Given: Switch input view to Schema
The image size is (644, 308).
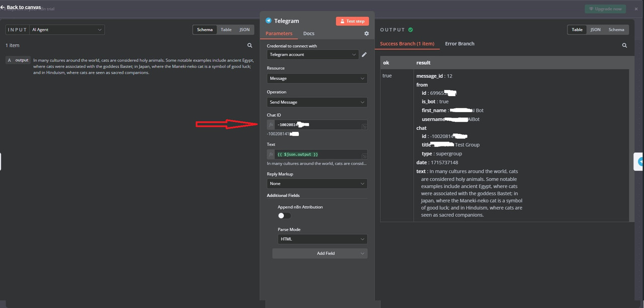Looking at the screenshot, I should click(x=205, y=30).
